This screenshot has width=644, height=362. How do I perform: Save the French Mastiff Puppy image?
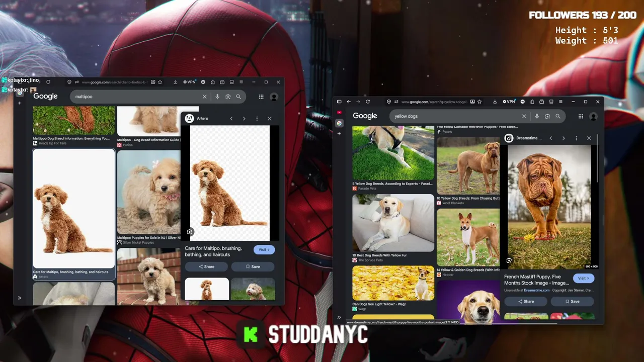click(573, 301)
